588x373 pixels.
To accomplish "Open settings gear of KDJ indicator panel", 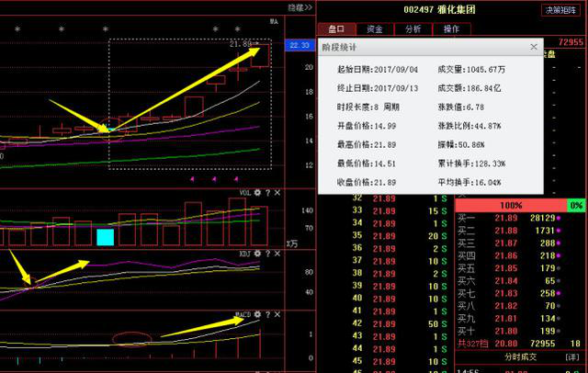I will (257, 253).
